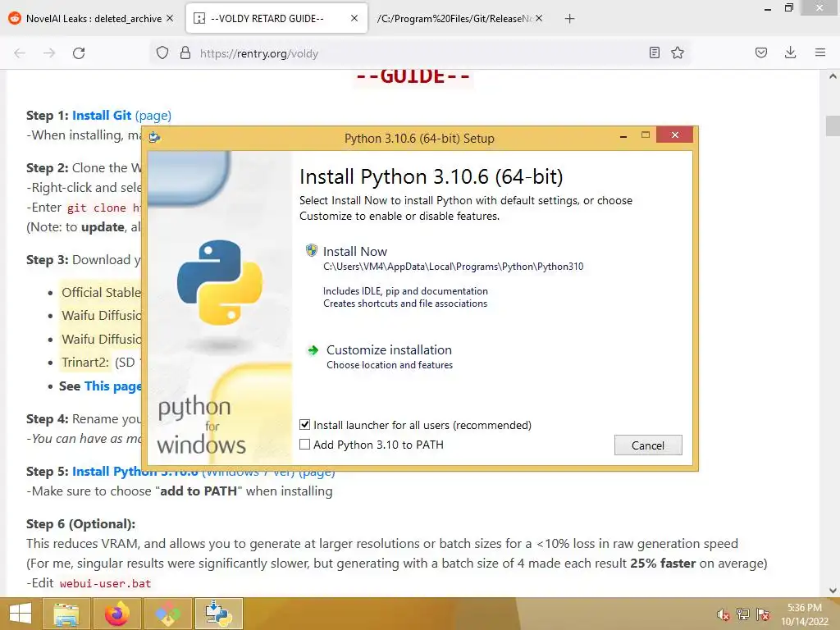
Task: Cancel the Python setup
Action: point(648,445)
